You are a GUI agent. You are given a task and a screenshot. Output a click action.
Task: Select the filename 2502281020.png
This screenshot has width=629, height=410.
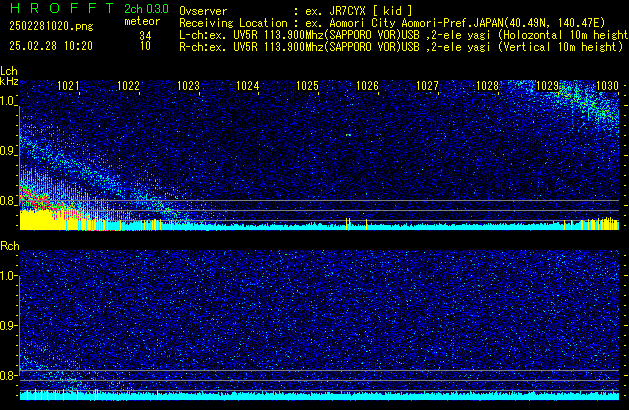51,26
